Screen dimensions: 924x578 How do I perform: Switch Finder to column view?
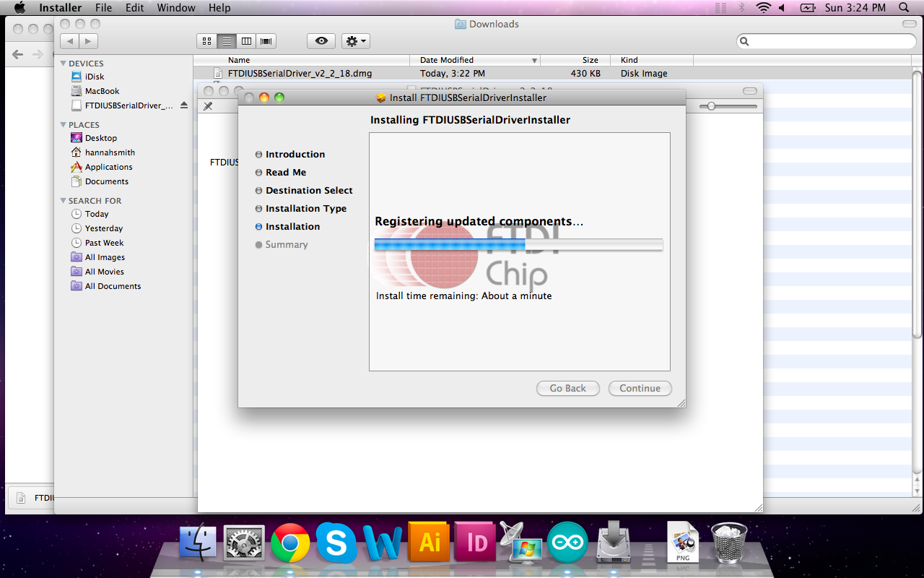(246, 41)
